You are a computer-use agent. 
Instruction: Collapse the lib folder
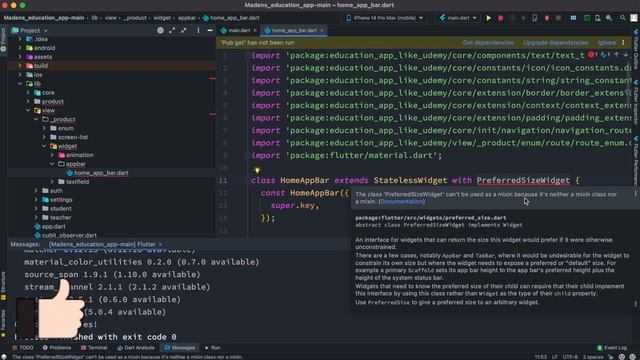coord(20,84)
